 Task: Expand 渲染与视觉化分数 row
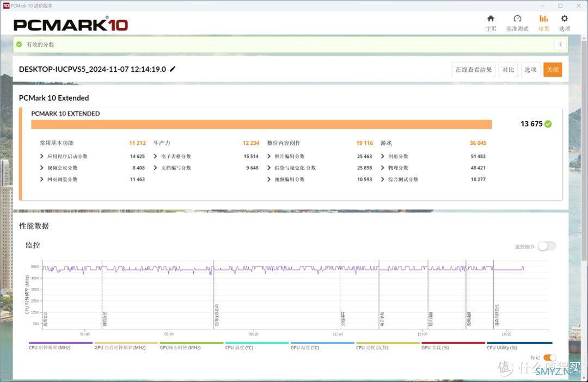(269, 168)
